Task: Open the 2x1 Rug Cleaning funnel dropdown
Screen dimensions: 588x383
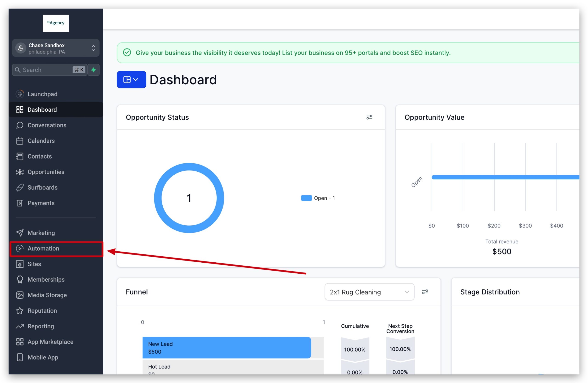Action: [369, 292]
